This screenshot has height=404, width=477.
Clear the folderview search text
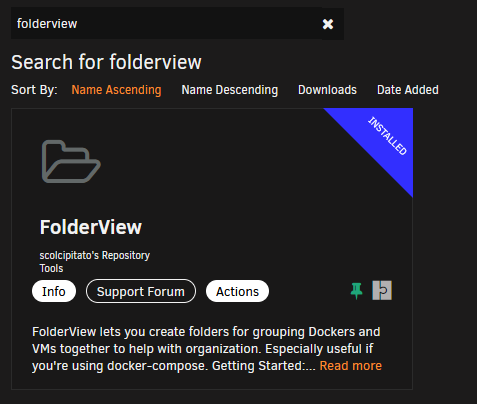(x=328, y=24)
